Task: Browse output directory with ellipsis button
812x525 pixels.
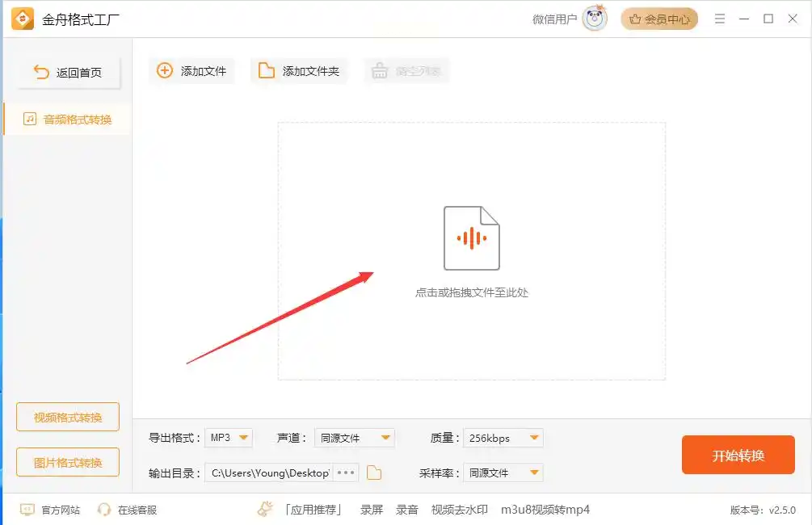Action: click(346, 472)
